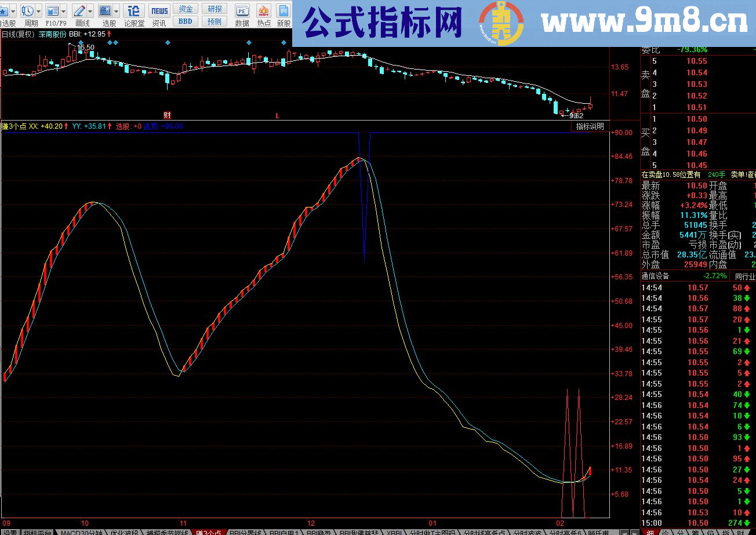The width and height of the screenshot is (756, 535).
Task: Open the IPO 新股 icon
Action: [x=284, y=10]
